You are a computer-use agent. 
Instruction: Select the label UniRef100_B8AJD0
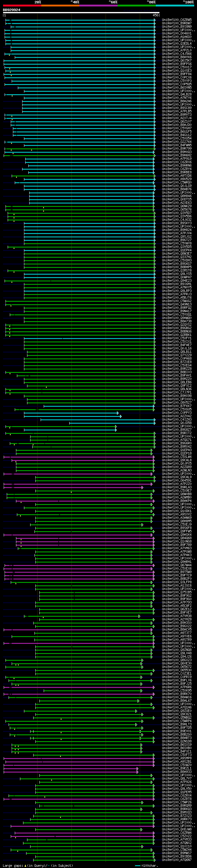pos(177,125)
